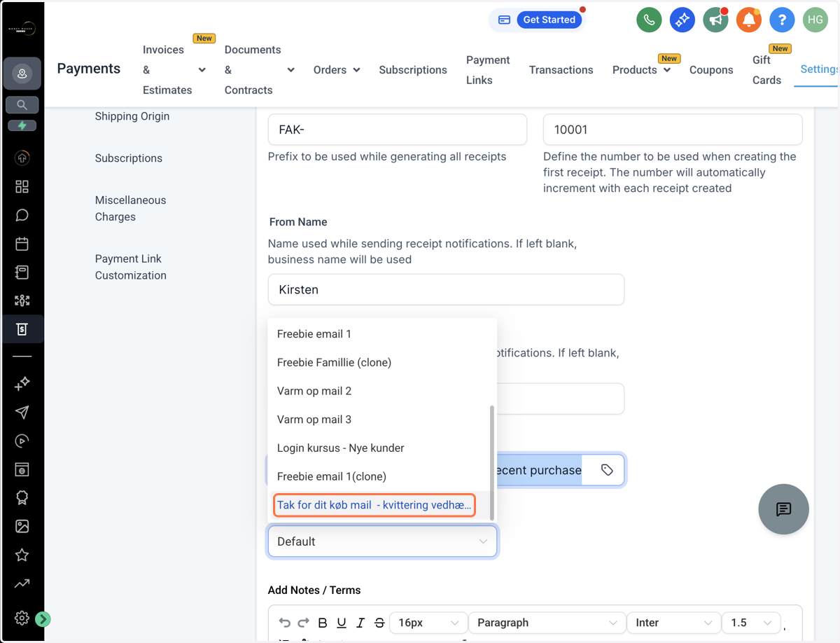The height and width of the screenshot is (643, 840).
Task: Click the sidebar search icon
Action: [x=22, y=105]
